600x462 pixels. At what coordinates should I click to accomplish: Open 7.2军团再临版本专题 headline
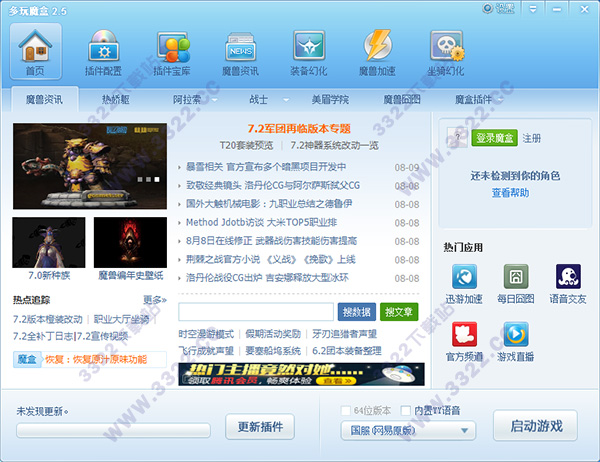pos(299,128)
